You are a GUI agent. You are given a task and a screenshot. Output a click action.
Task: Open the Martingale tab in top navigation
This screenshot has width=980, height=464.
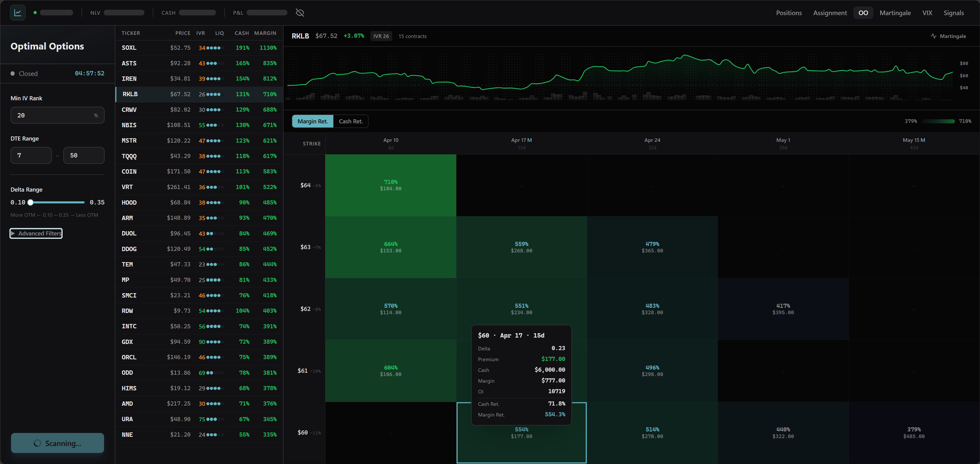pos(895,13)
